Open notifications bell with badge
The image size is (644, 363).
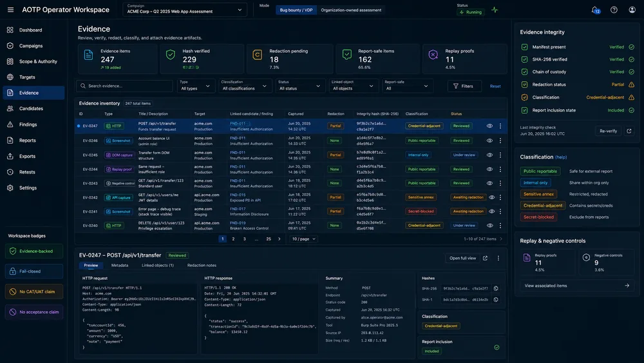coord(595,10)
